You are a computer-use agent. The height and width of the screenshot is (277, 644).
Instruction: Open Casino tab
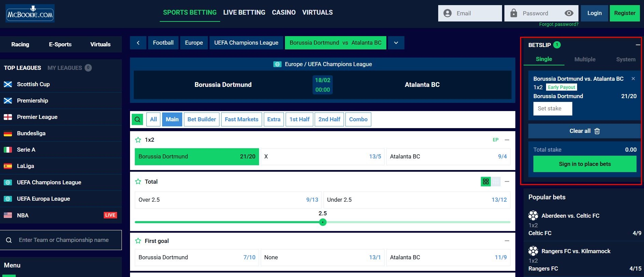(284, 13)
